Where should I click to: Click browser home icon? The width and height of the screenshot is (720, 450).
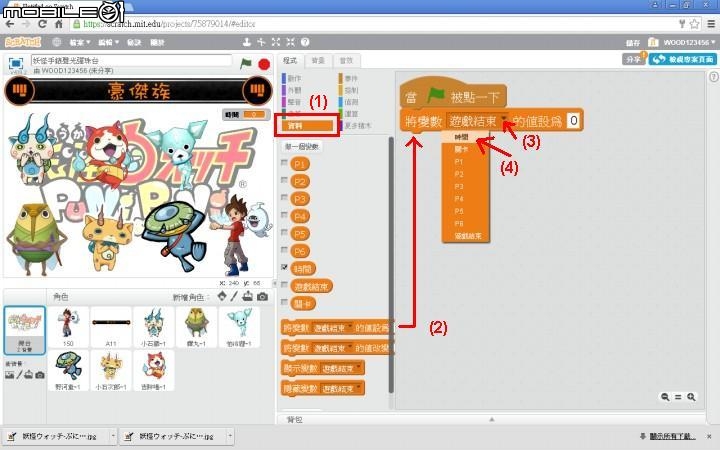(59, 24)
